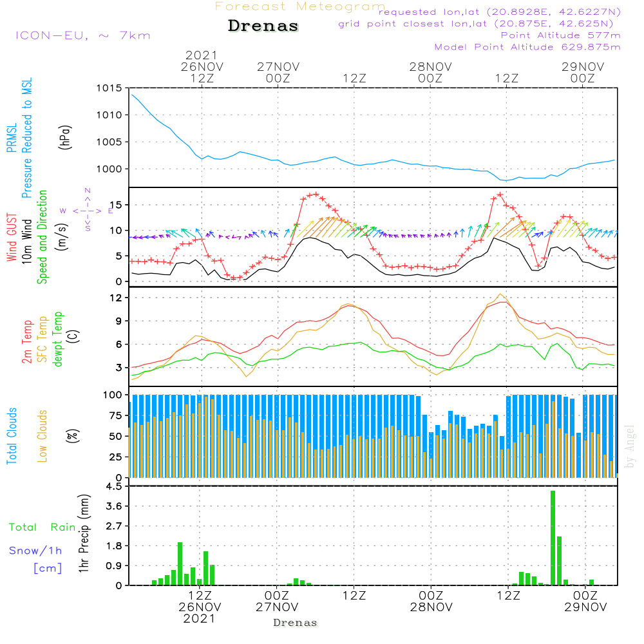Select the '1.8' tick on precipitation axis
Screen dimensions: 644x644
pyautogui.click(x=114, y=546)
